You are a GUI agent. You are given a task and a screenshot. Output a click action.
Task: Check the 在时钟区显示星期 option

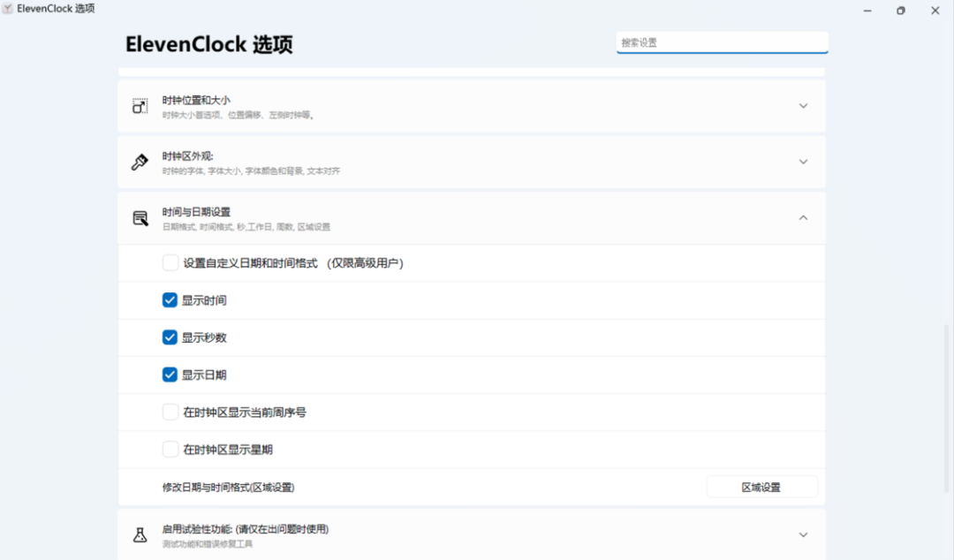[170, 450]
